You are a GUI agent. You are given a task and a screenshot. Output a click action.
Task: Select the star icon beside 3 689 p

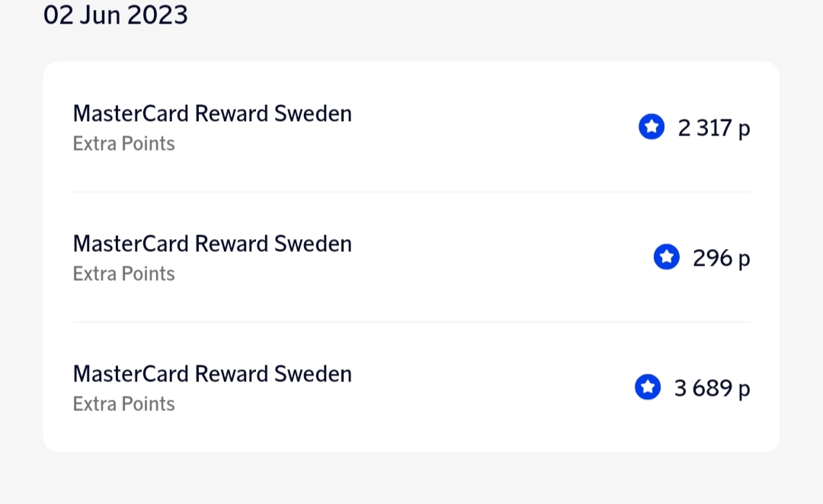[x=648, y=388]
